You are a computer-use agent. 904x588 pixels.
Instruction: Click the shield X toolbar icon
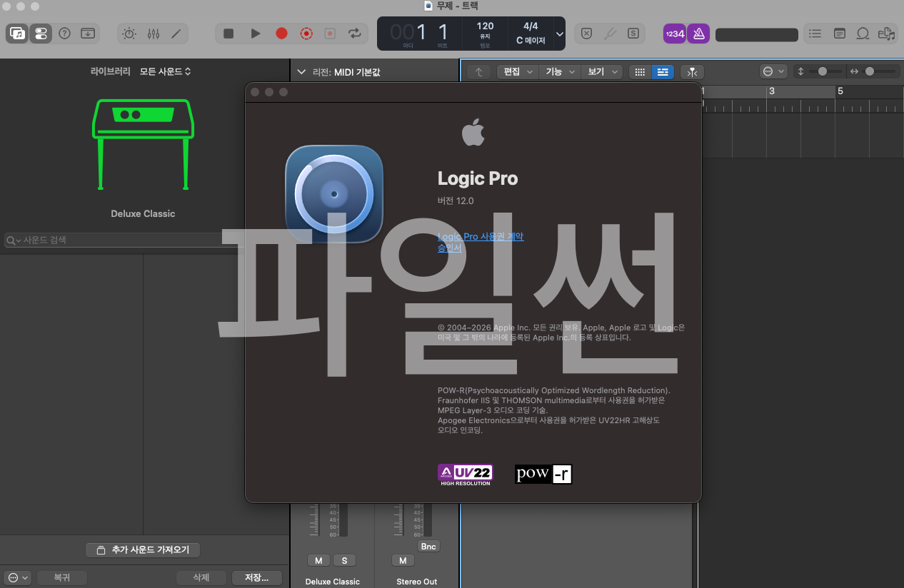(586, 34)
